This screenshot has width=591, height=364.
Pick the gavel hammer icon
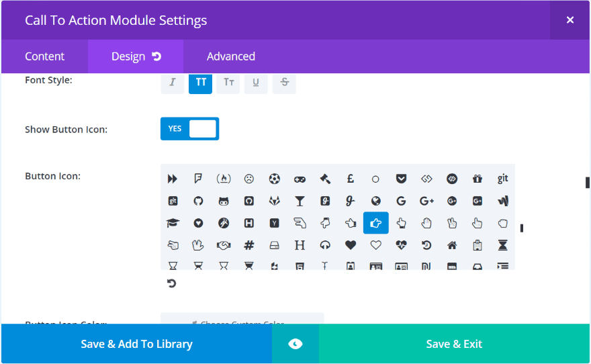click(325, 179)
